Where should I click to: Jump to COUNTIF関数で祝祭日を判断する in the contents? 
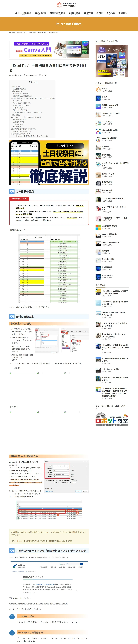pyautogui.click(x=23, y=129)
